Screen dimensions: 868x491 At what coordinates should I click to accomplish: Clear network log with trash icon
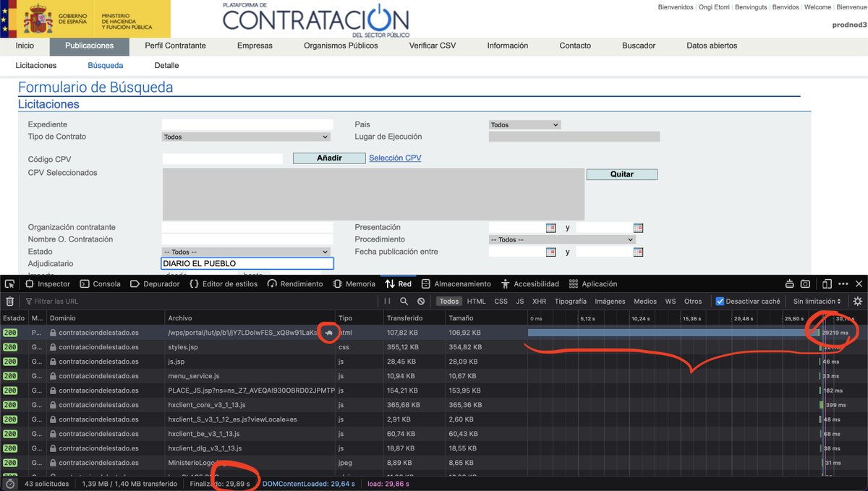(x=10, y=301)
